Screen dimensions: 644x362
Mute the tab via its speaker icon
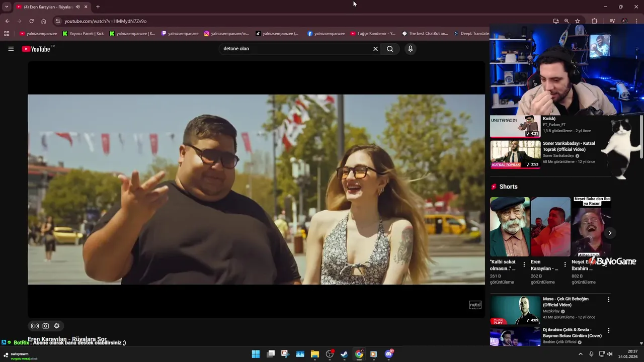[77, 7]
